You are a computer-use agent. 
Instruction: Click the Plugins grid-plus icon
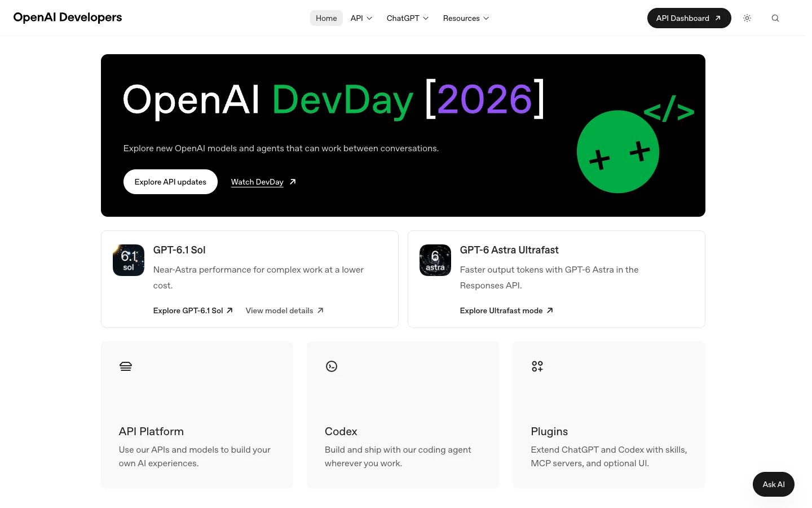[537, 366]
